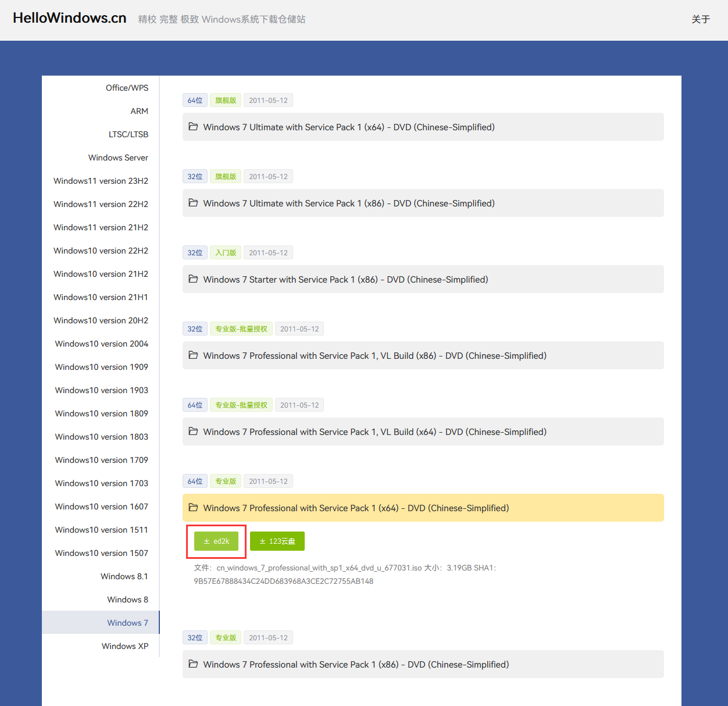Click the folder icon of Windows 7 Starter x86

coord(193,279)
